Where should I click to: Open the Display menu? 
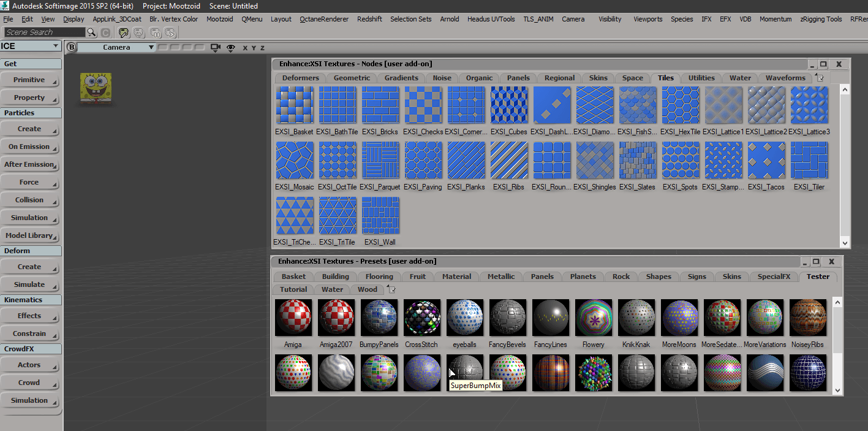(x=74, y=19)
